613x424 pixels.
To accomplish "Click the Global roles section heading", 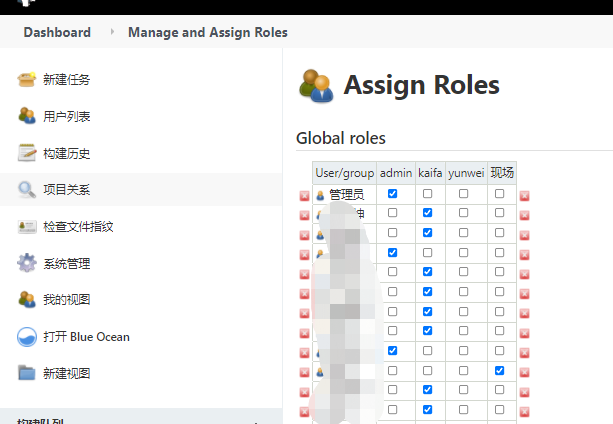I will click(341, 138).
